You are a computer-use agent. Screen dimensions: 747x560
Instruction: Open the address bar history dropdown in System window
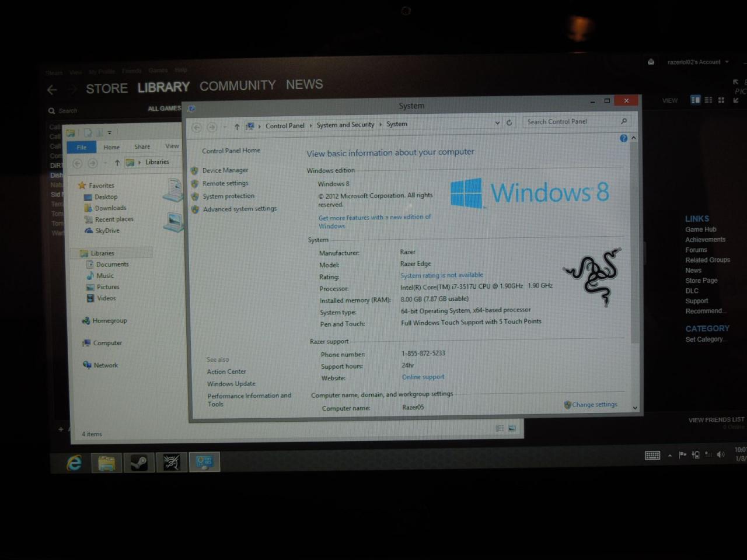[x=497, y=123]
